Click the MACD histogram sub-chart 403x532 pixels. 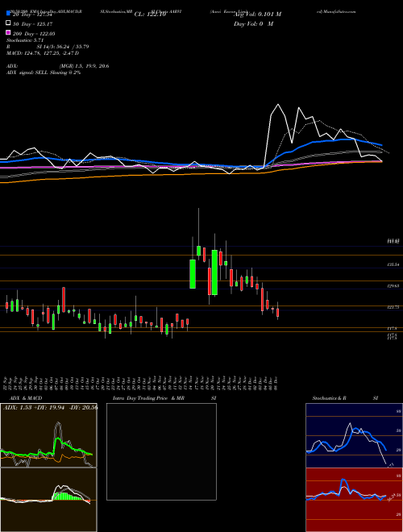click(x=48, y=500)
